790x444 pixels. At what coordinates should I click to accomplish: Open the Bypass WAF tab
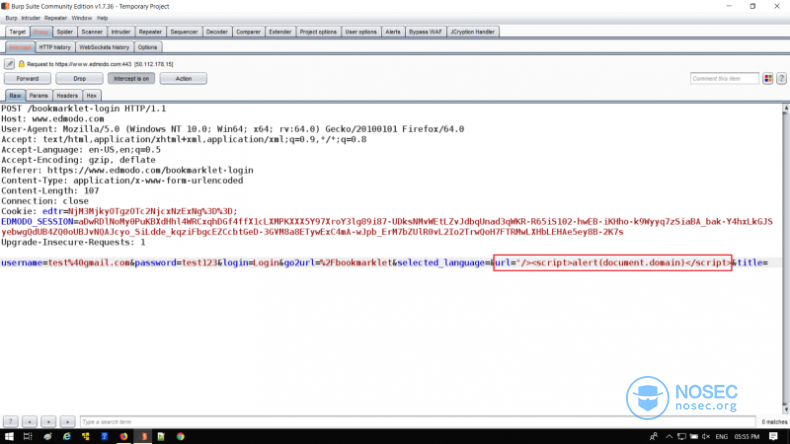[x=425, y=32]
